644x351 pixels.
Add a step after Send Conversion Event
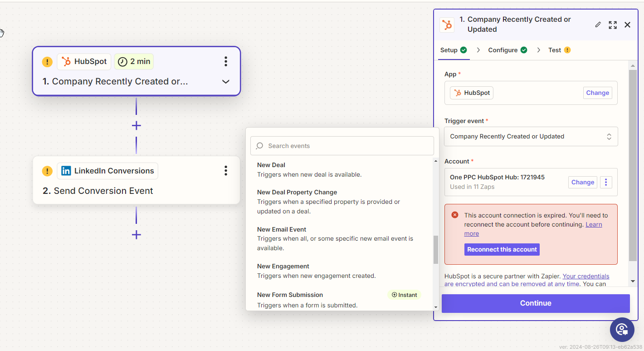click(x=136, y=235)
